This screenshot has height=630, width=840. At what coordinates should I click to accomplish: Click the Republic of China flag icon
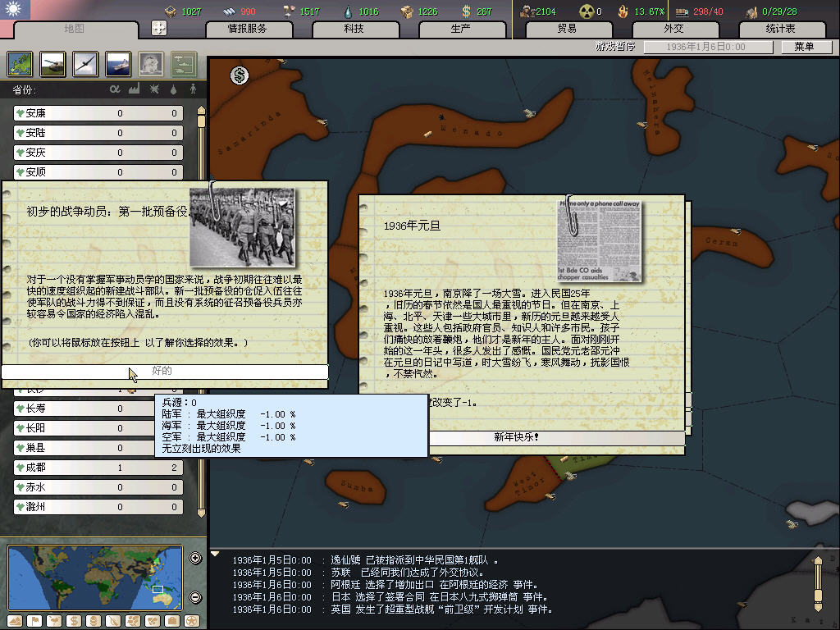pos(15,9)
